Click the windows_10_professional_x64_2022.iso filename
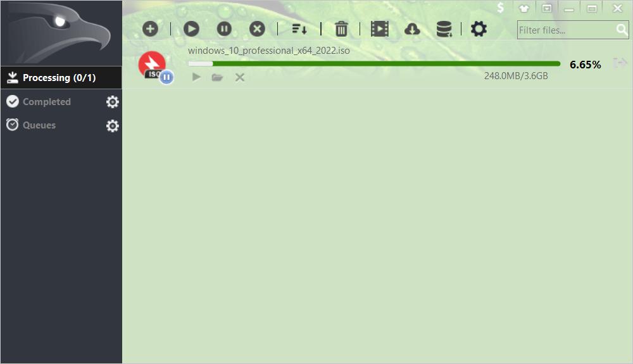 tap(269, 51)
